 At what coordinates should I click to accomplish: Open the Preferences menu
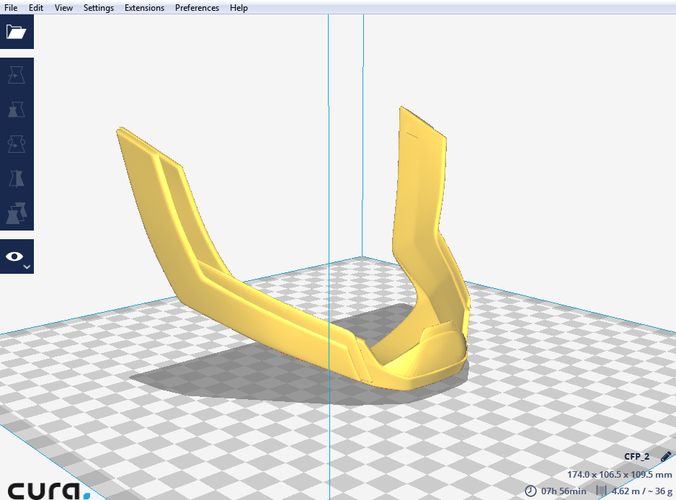[197, 8]
